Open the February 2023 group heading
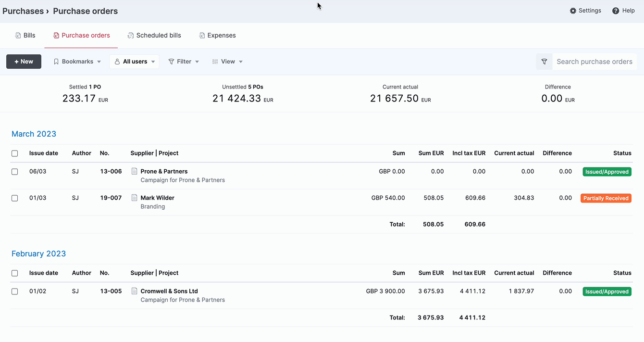The image size is (644, 342). pos(38,253)
